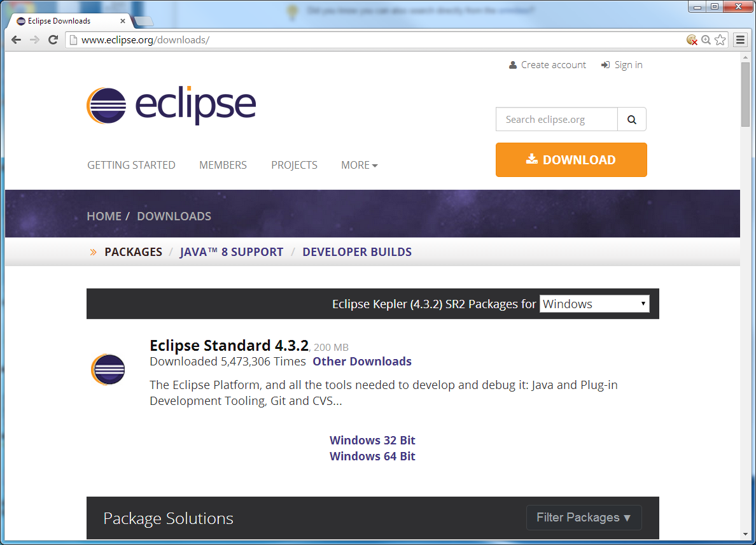Open the Windows platform dropdown

point(594,304)
